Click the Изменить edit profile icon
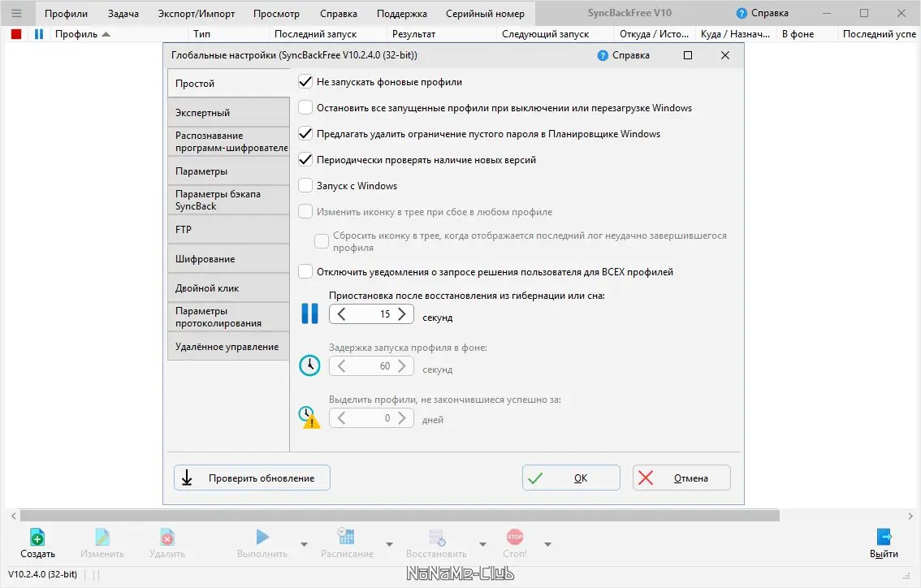Image resolution: width=921 pixels, height=588 pixels. tap(102, 537)
